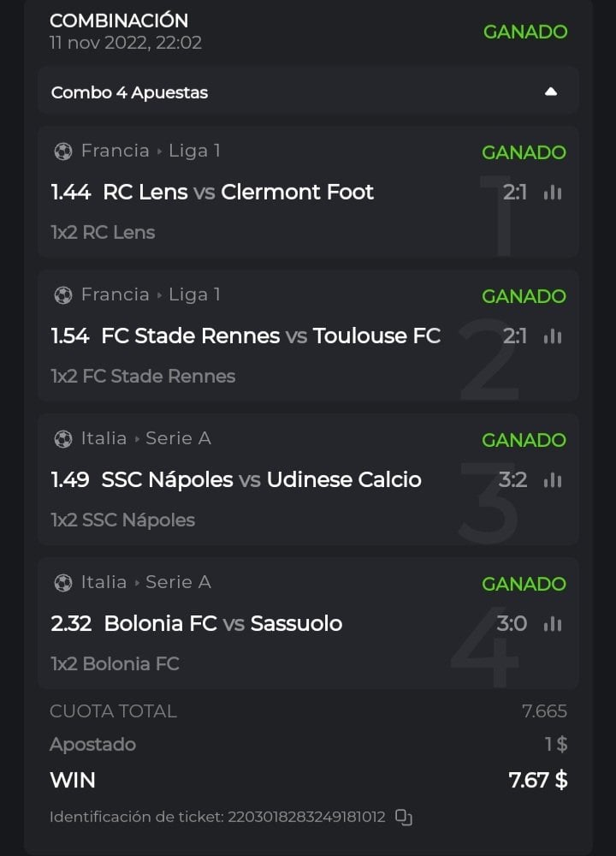Open RC Lens vs Clermont Foot match

pos(238,192)
